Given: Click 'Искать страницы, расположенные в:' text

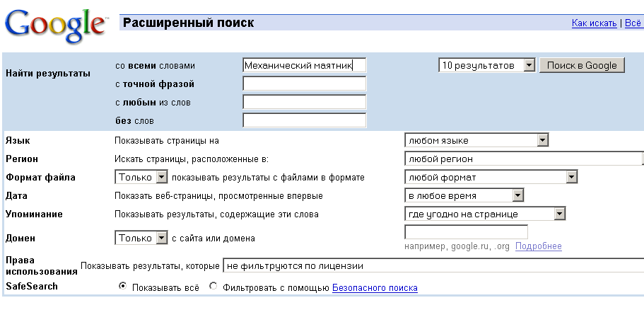Looking at the screenshot, I should pyautogui.click(x=192, y=159).
